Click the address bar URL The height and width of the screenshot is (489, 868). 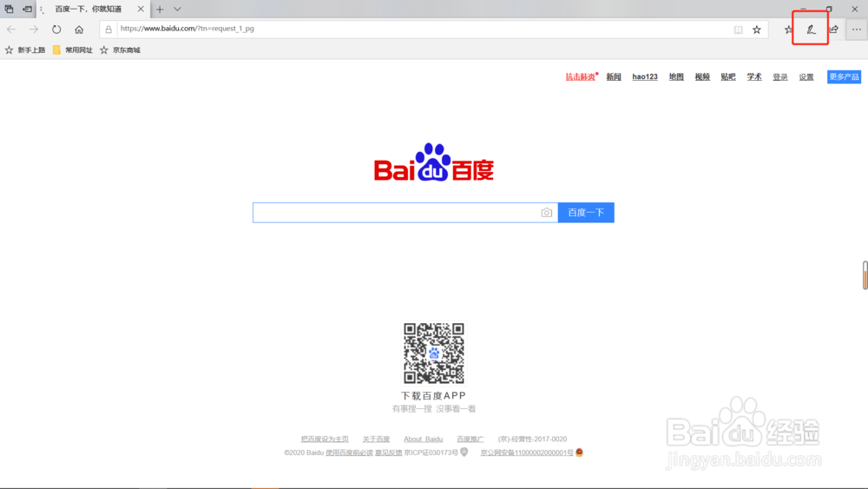pyautogui.click(x=187, y=29)
